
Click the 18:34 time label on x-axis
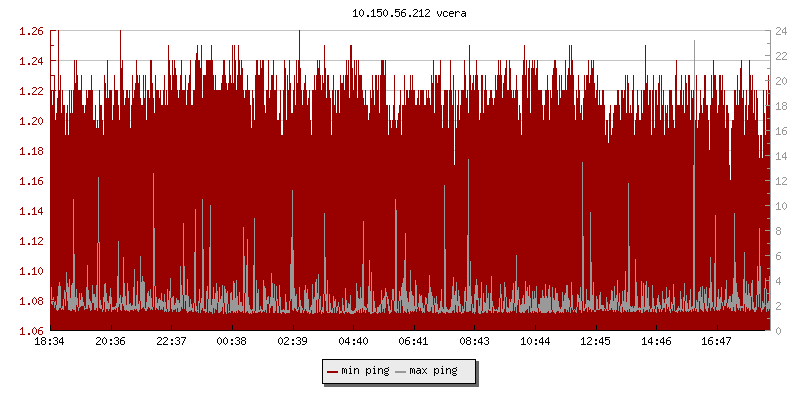coord(50,341)
